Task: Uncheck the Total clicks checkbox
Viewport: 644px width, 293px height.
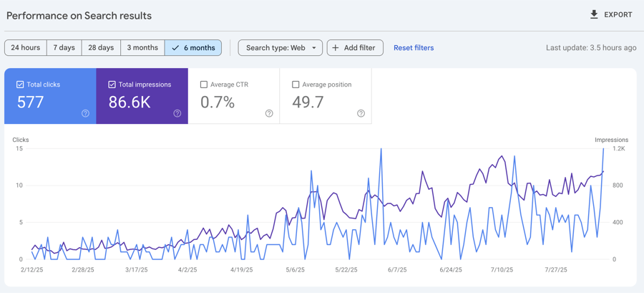Action: click(20, 85)
